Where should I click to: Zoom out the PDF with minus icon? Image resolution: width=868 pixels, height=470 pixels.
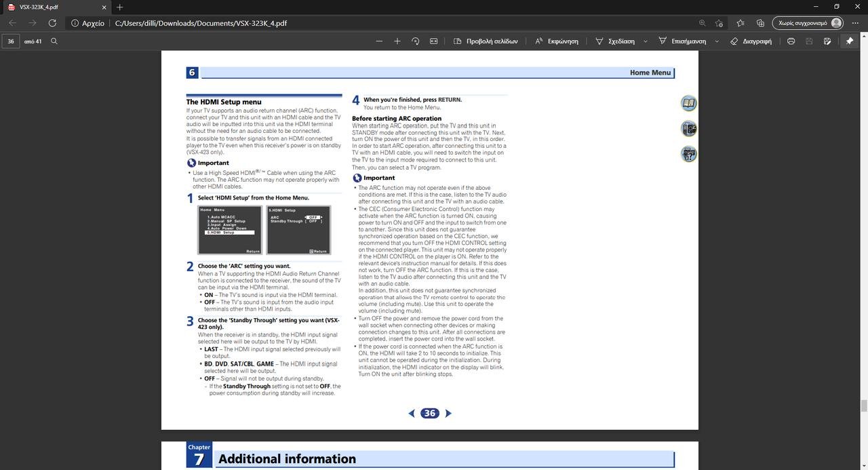(379, 41)
